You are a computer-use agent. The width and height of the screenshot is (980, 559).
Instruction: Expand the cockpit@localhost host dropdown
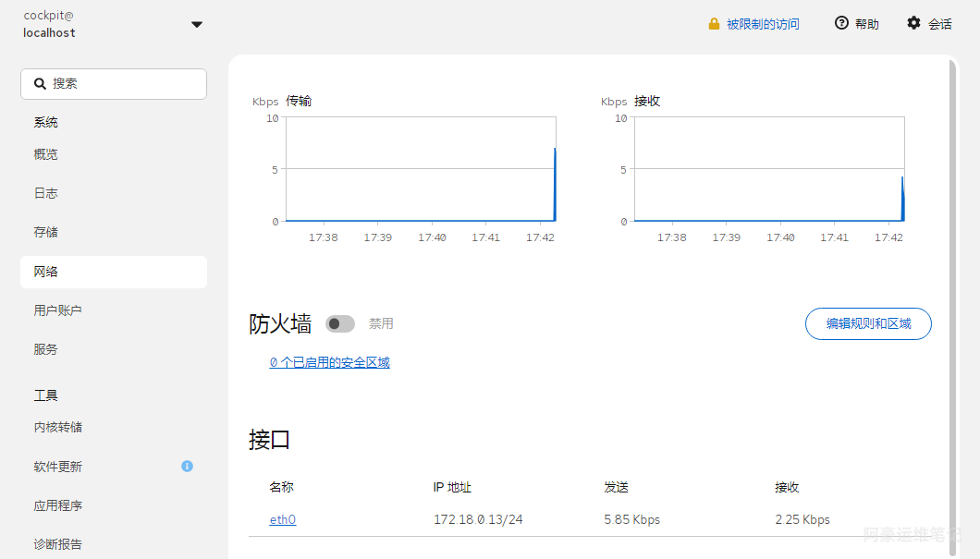pos(197,24)
